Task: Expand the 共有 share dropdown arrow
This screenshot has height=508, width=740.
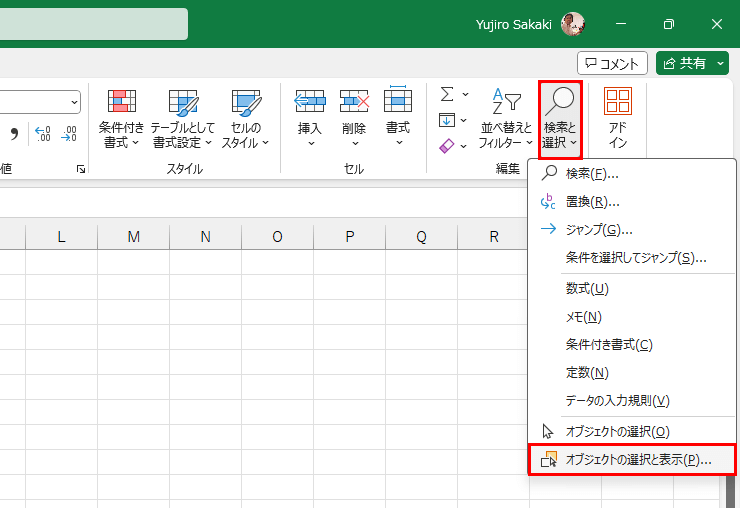Action: tap(720, 63)
